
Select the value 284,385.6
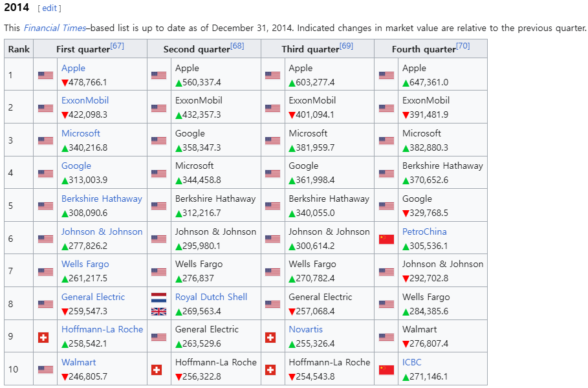tap(429, 311)
